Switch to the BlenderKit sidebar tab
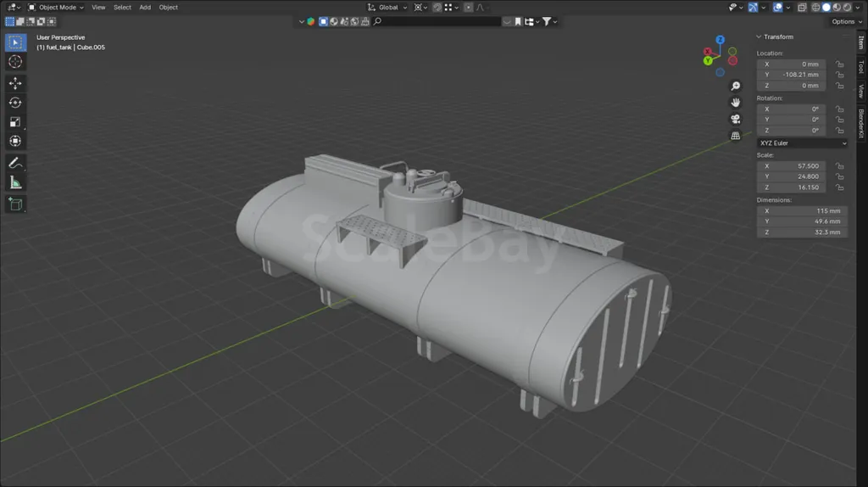The image size is (868, 487). 861,123
